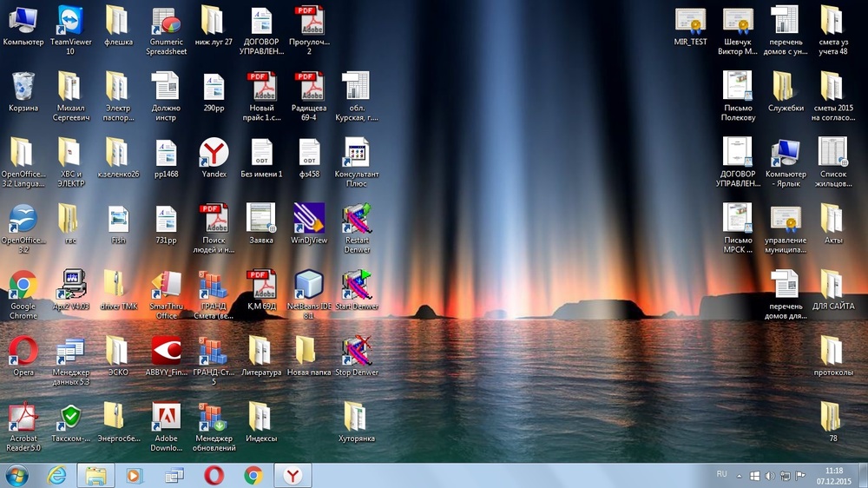The height and width of the screenshot is (488, 868).
Task: Click the Start Denwer shortcut
Action: click(x=357, y=285)
